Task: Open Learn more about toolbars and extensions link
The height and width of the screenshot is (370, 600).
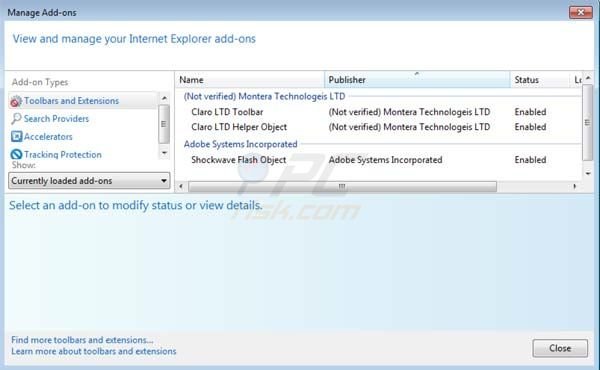Action: coord(94,351)
